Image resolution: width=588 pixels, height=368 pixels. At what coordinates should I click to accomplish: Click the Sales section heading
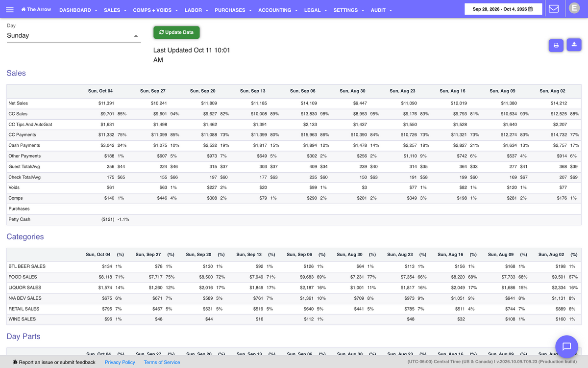[16, 73]
